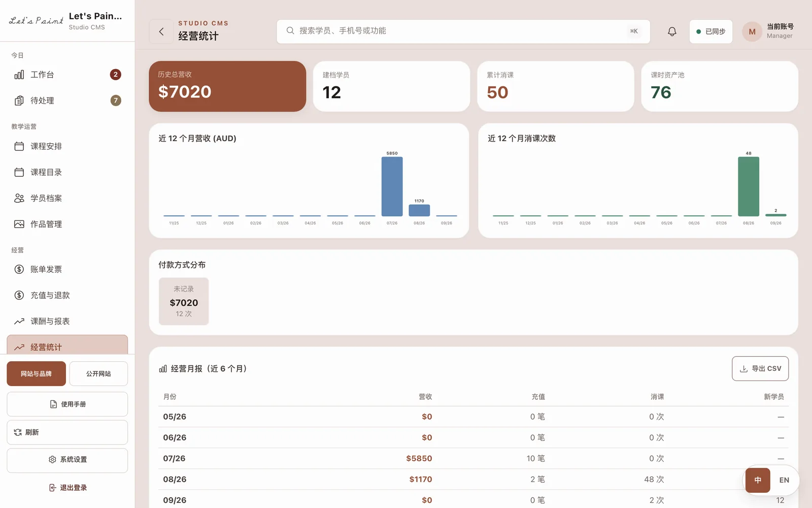Click the 历史总营收 $7020 card

point(227,86)
